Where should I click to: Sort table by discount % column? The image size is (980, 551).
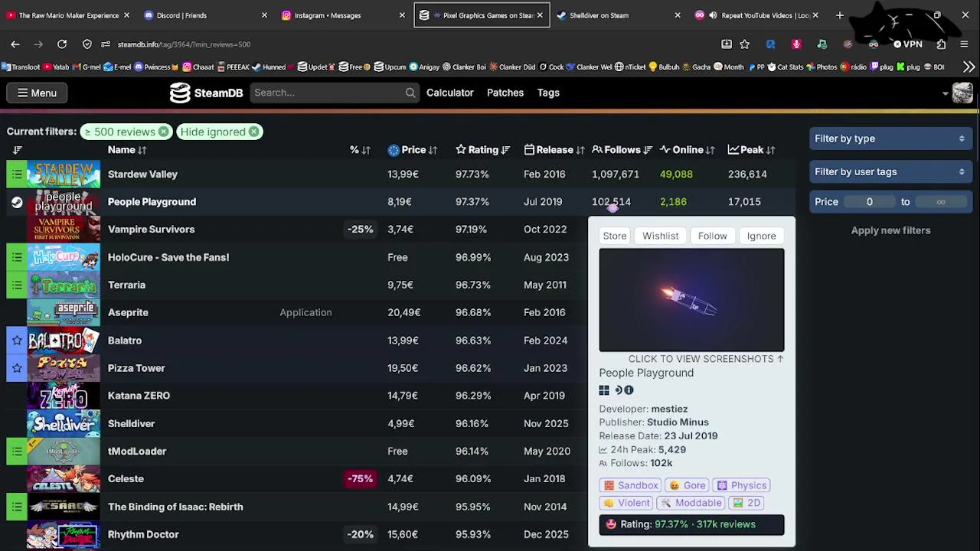pyautogui.click(x=360, y=150)
